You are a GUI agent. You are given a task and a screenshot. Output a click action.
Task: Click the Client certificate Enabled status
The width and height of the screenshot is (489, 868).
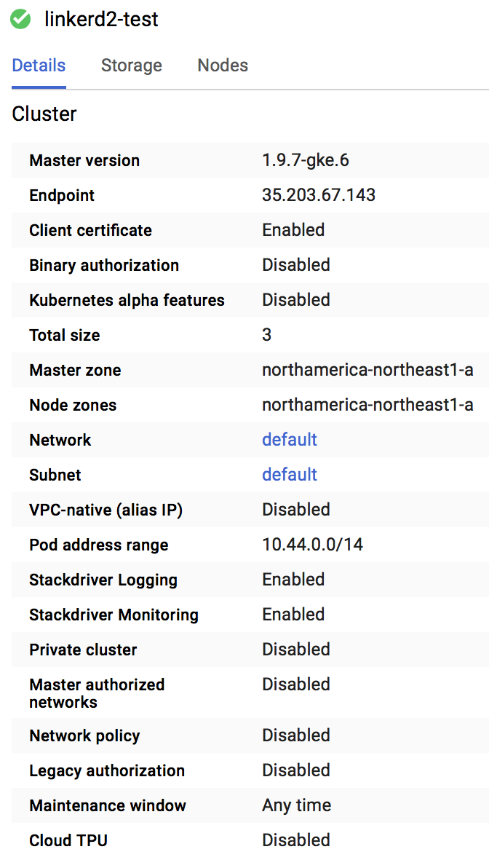(293, 229)
